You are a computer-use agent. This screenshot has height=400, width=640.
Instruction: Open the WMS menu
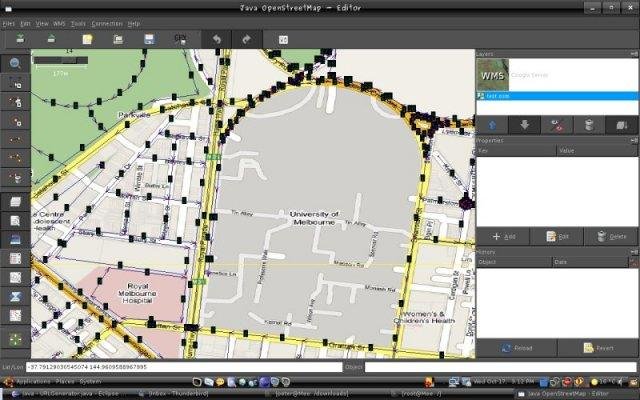pos(59,24)
